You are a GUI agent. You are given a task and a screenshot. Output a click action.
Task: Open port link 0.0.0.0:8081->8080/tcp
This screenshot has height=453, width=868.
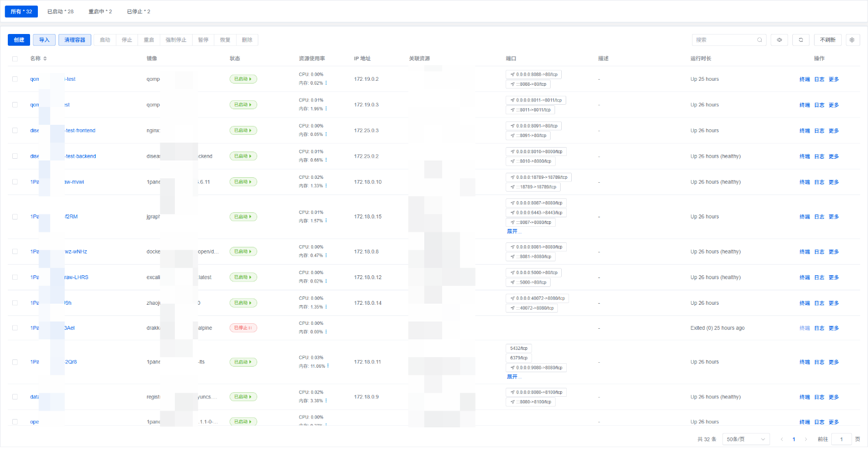tap(536, 247)
